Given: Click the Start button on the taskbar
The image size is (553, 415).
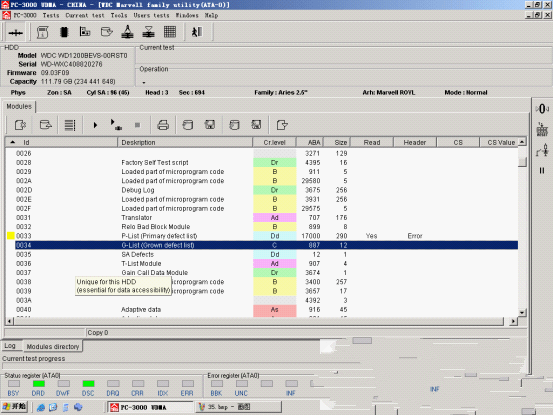Looking at the screenshot, I should pos(14,407).
